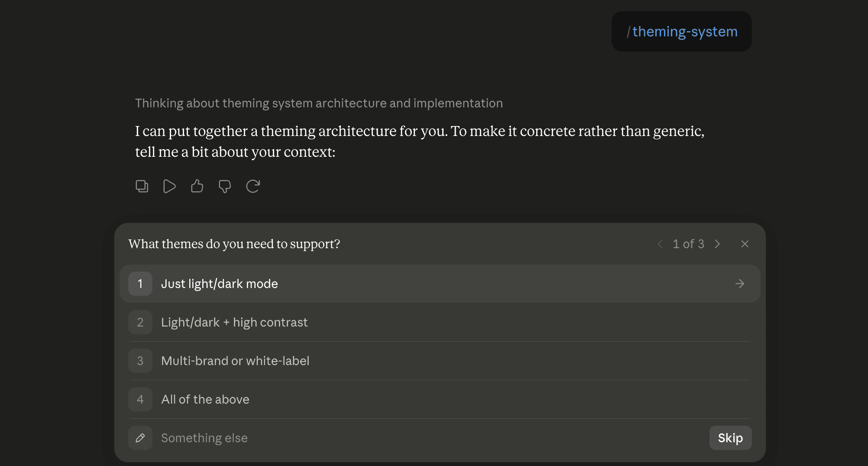This screenshot has width=868, height=466.
Task: Select option Multi-brand or white-label
Action: [440, 361]
